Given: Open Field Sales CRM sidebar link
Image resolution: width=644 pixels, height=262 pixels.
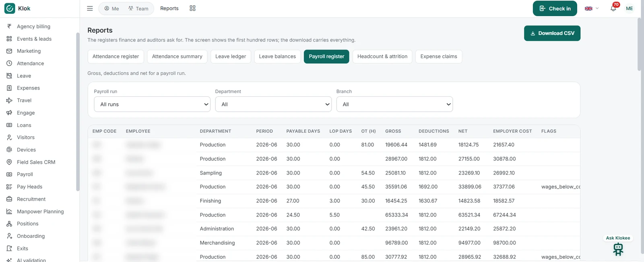Looking at the screenshot, I should tap(36, 162).
